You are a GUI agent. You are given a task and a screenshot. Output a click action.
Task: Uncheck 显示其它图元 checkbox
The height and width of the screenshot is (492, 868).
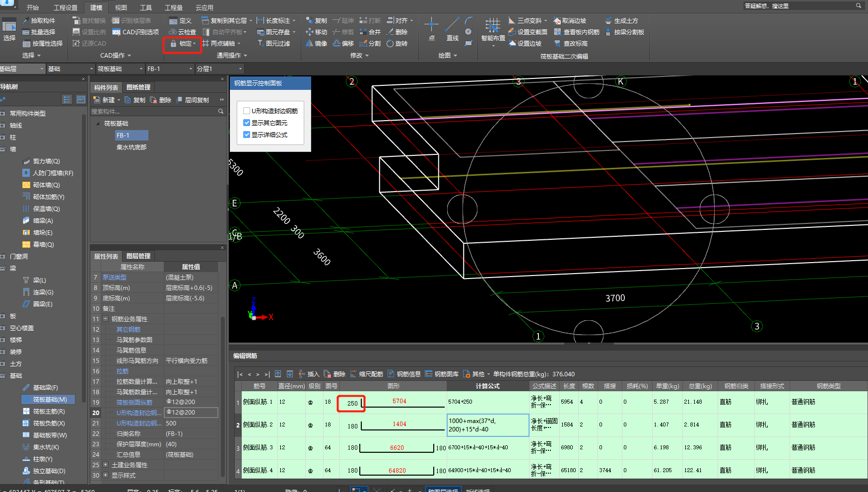pyautogui.click(x=247, y=123)
